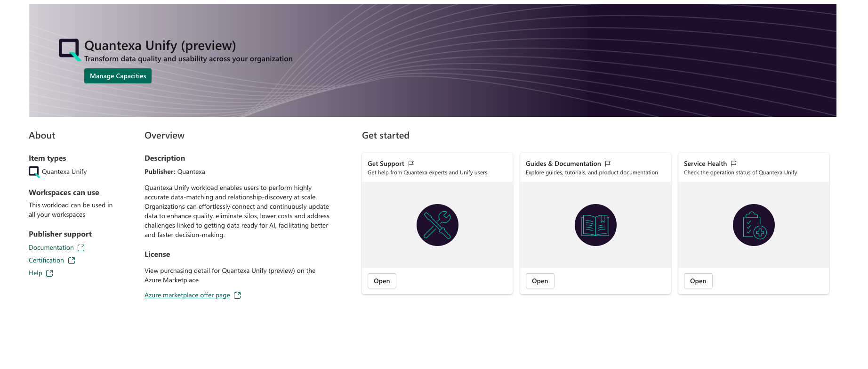Click the Publisher: Quantexa text
Viewport: 868px width, 369px height.
point(175,172)
